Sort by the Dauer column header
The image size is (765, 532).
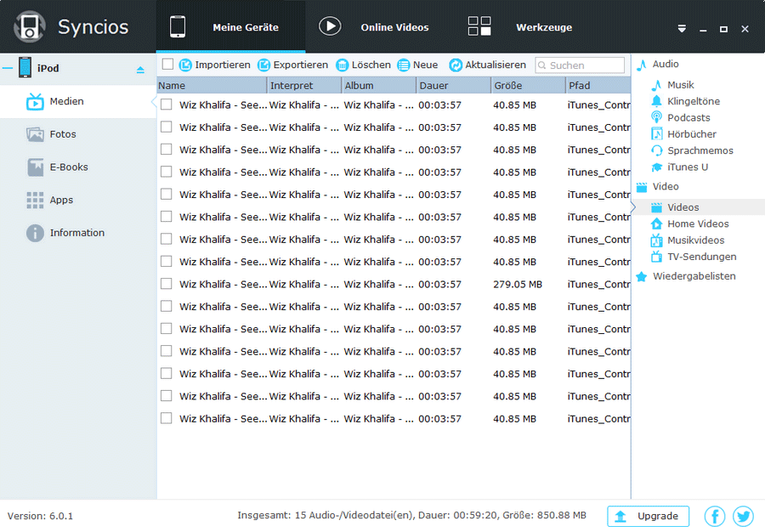tap(454, 85)
